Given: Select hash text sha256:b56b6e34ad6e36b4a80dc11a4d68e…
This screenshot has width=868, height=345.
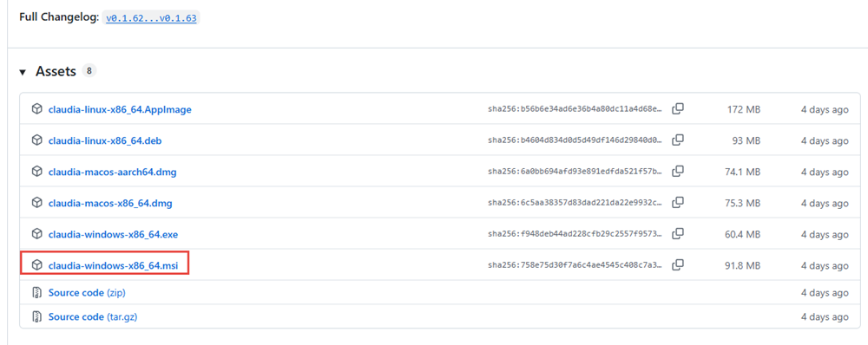Looking at the screenshot, I should pyautogui.click(x=575, y=109).
